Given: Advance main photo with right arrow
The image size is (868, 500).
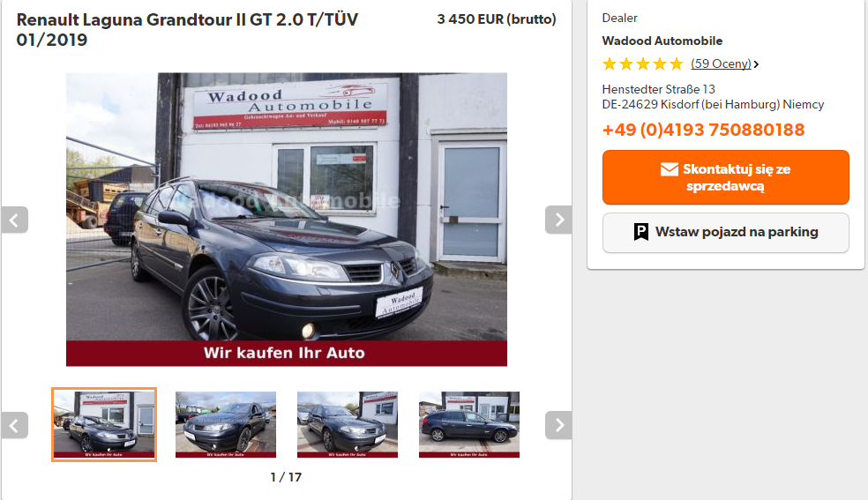Looking at the screenshot, I should coord(558,220).
